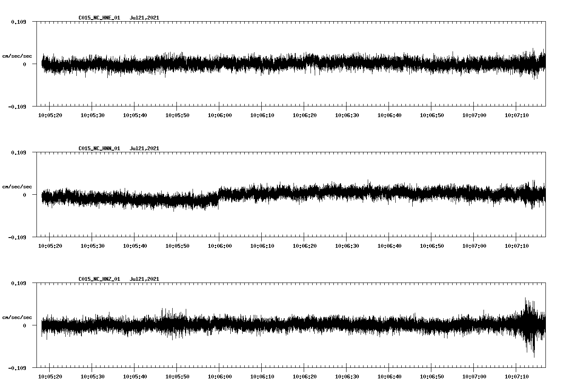Click the 10:07:10 time label under HNE plot
Viewport: 576px width, 392px height.
point(517,115)
